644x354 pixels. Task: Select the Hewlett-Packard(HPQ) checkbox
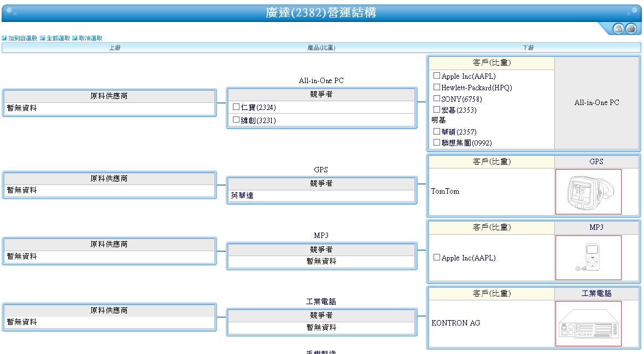[437, 87]
